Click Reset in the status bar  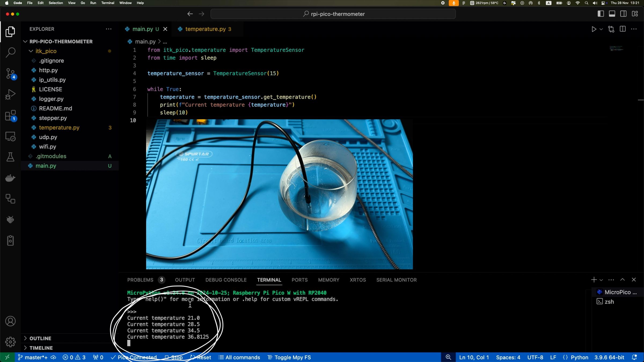pos(201,357)
